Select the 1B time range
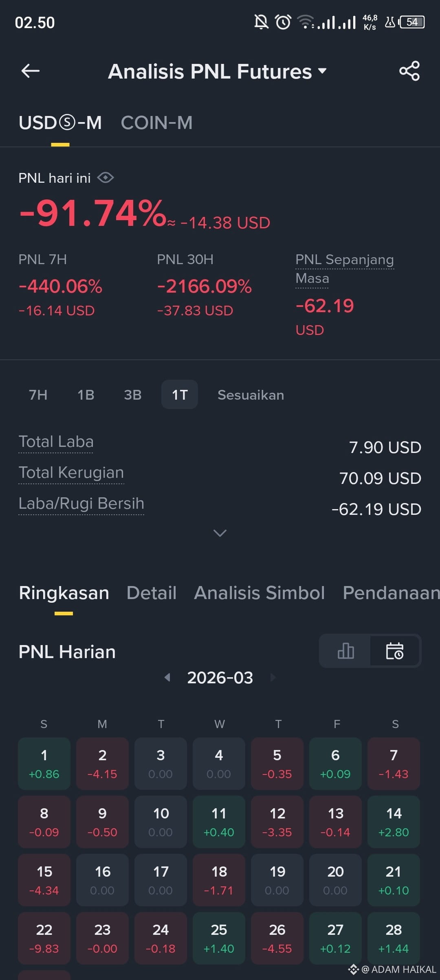Viewport: 440px width, 980px height. [86, 395]
